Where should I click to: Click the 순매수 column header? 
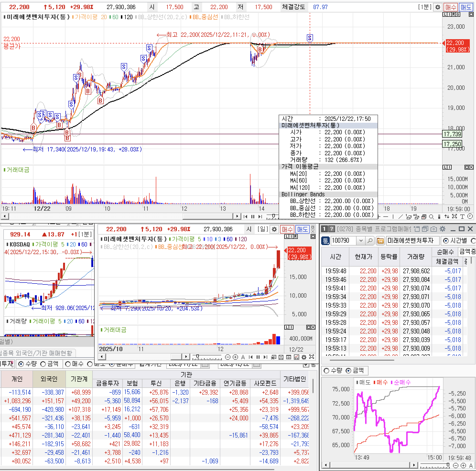(x=445, y=252)
